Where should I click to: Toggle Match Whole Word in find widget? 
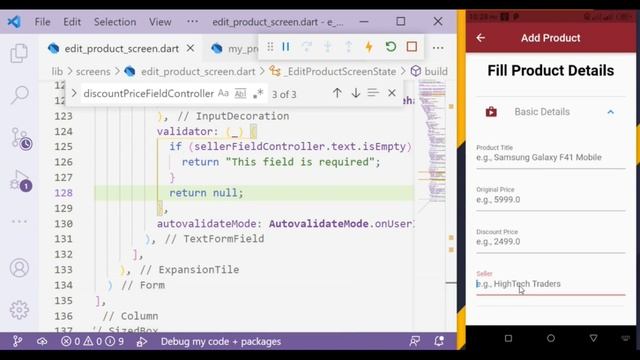tap(240, 93)
